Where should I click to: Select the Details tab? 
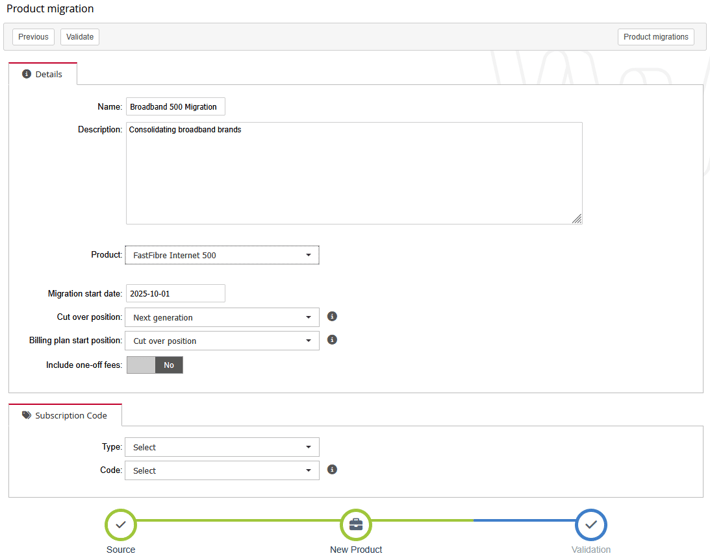tap(43, 74)
